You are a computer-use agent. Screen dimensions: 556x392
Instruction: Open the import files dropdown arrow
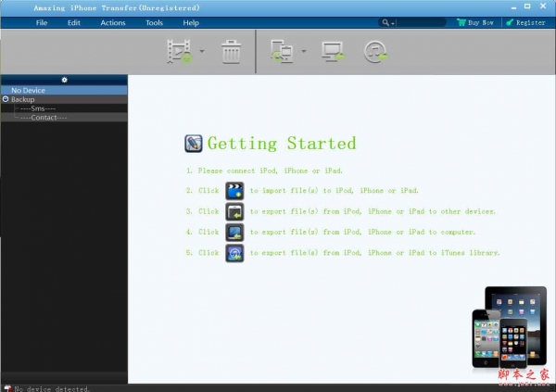pos(202,52)
